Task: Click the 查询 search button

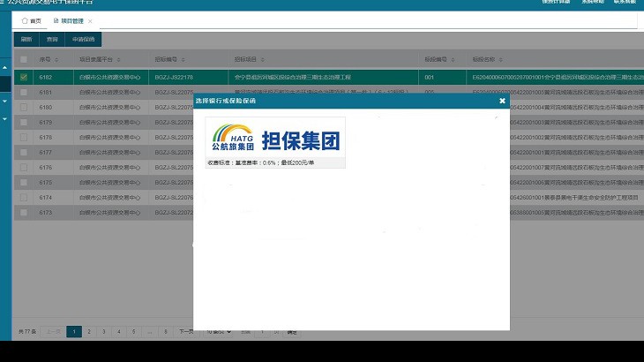Action: click(52, 40)
